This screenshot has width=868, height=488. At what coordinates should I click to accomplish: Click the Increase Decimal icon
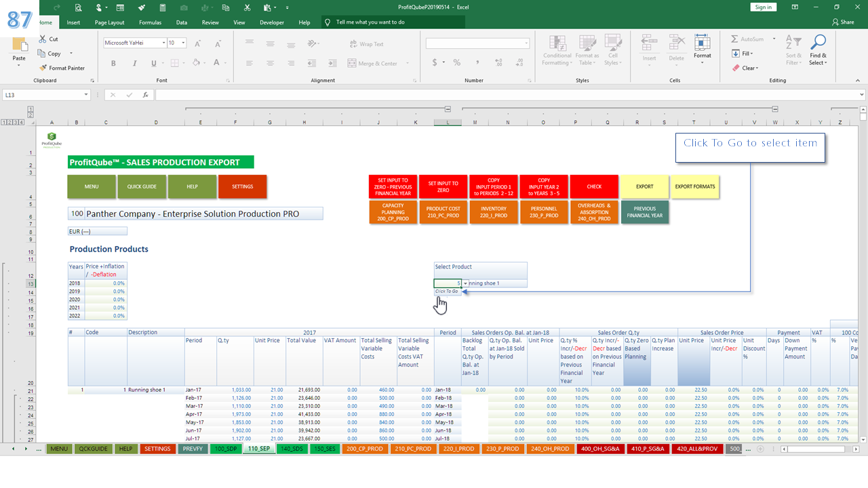497,62
